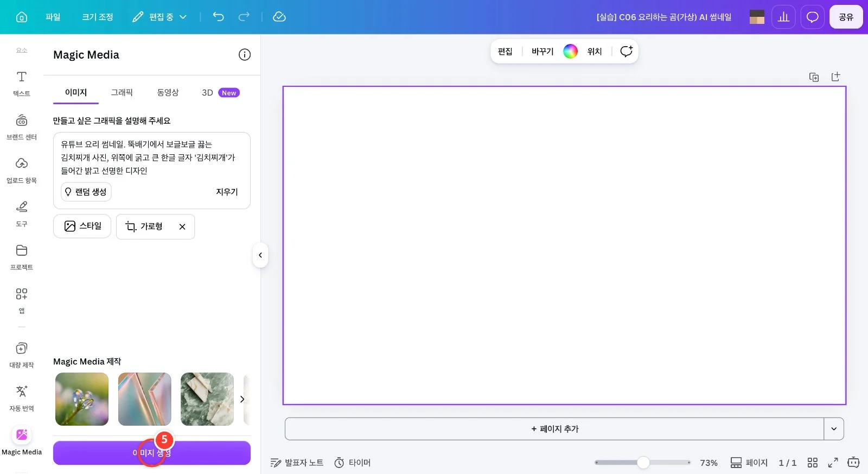
Task: Open Apps (앱) panel
Action: click(22, 300)
